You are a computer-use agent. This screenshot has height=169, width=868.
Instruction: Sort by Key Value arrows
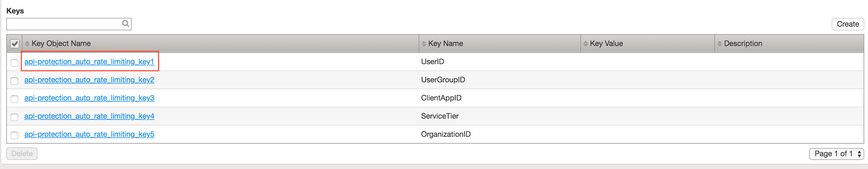586,44
